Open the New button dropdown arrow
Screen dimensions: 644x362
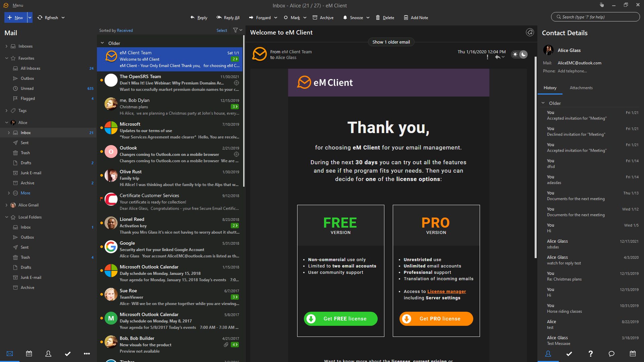pos(30,18)
